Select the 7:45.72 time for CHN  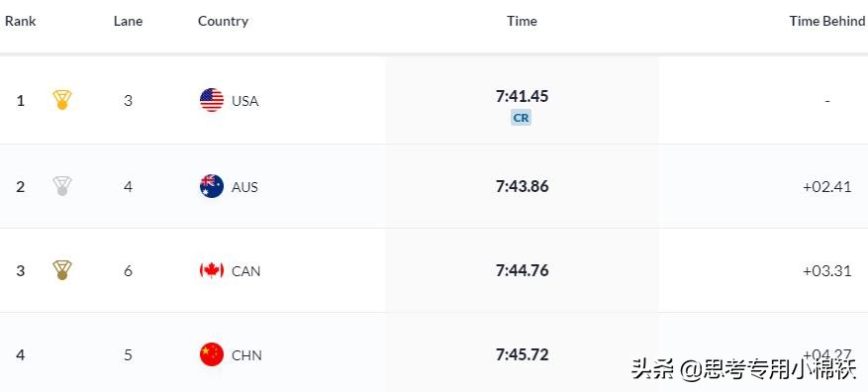522,354
